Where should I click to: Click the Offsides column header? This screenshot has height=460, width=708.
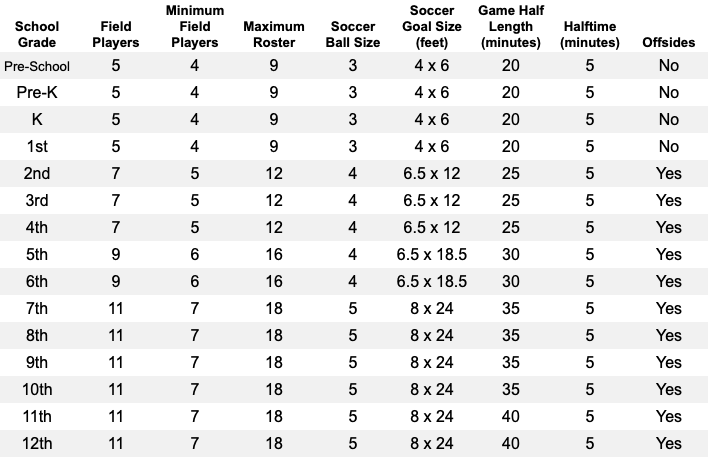tap(669, 42)
